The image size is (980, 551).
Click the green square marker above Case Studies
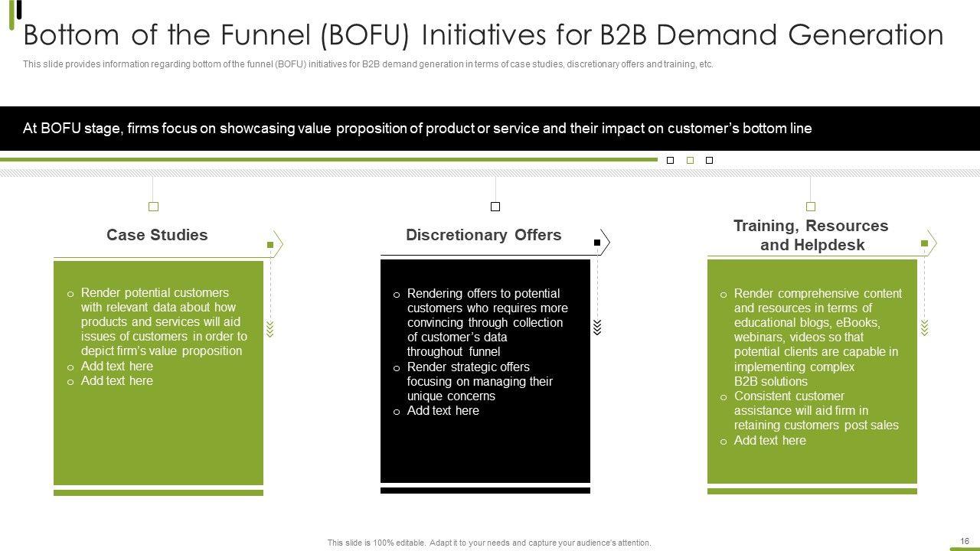tap(153, 207)
